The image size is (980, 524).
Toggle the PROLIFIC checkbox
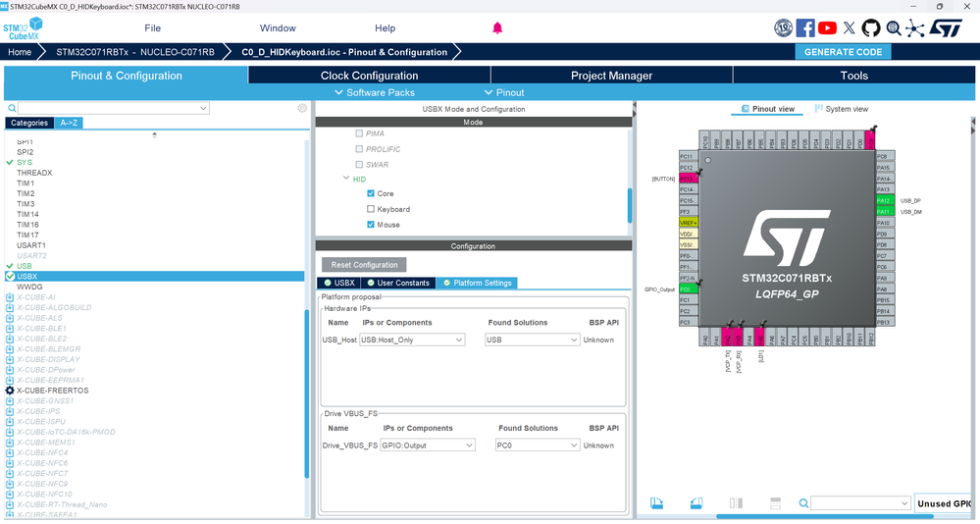pos(359,149)
